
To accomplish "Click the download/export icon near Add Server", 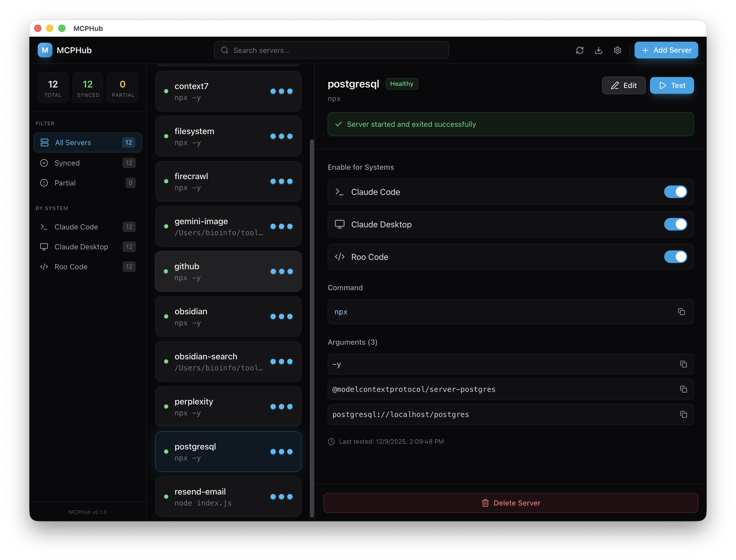I will click(x=599, y=50).
